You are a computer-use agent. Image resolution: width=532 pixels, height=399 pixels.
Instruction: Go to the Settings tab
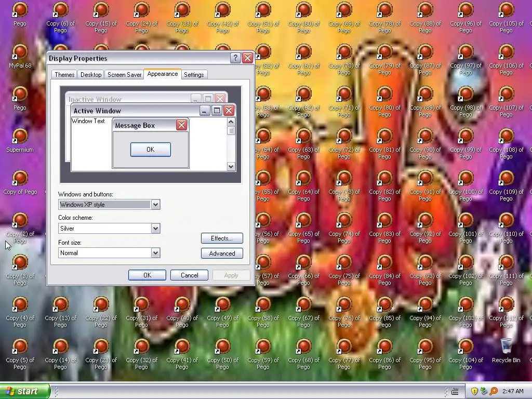[194, 75]
